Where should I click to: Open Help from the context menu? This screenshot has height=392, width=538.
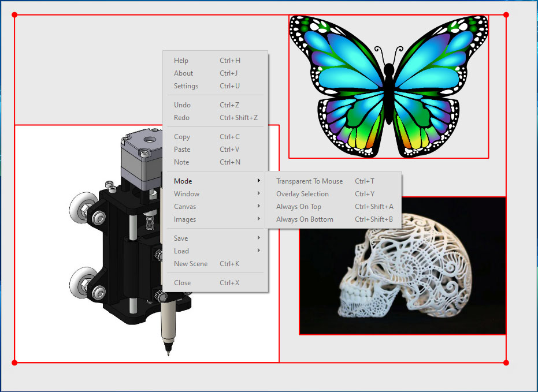tap(215, 60)
